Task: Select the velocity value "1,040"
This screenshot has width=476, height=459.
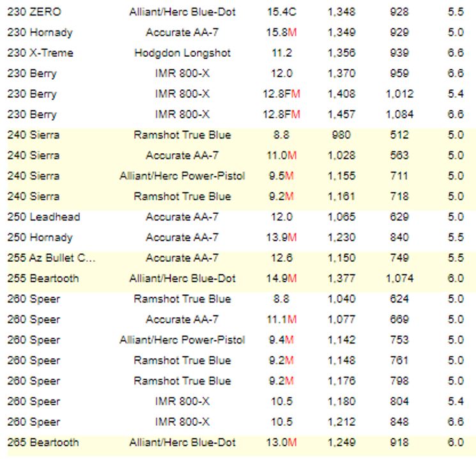Action: point(341,299)
